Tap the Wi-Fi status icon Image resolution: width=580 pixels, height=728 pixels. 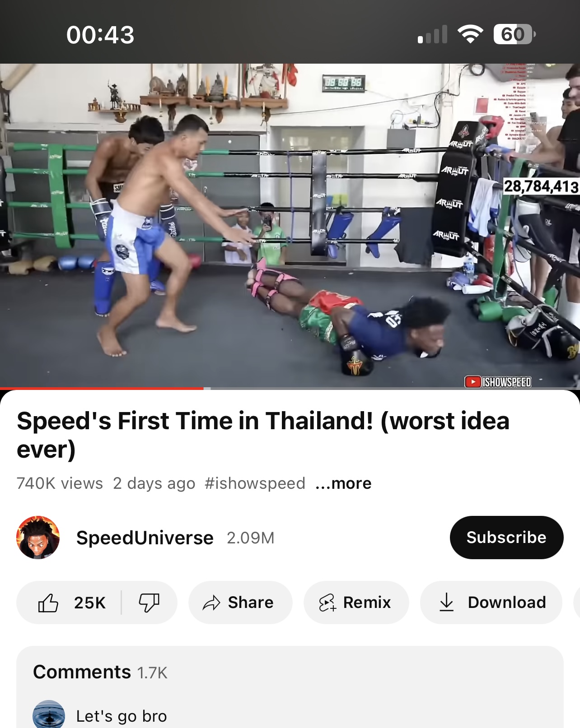470,34
